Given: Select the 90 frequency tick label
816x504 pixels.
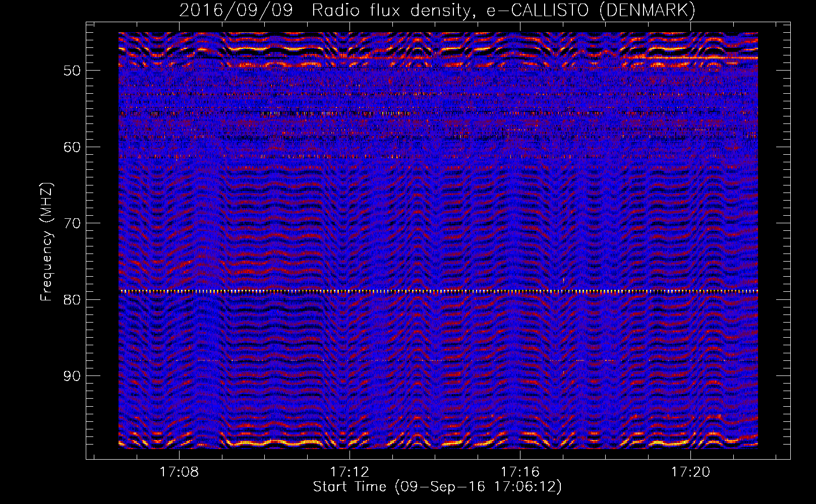Looking at the screenshot, I should (x=72, y=376).
